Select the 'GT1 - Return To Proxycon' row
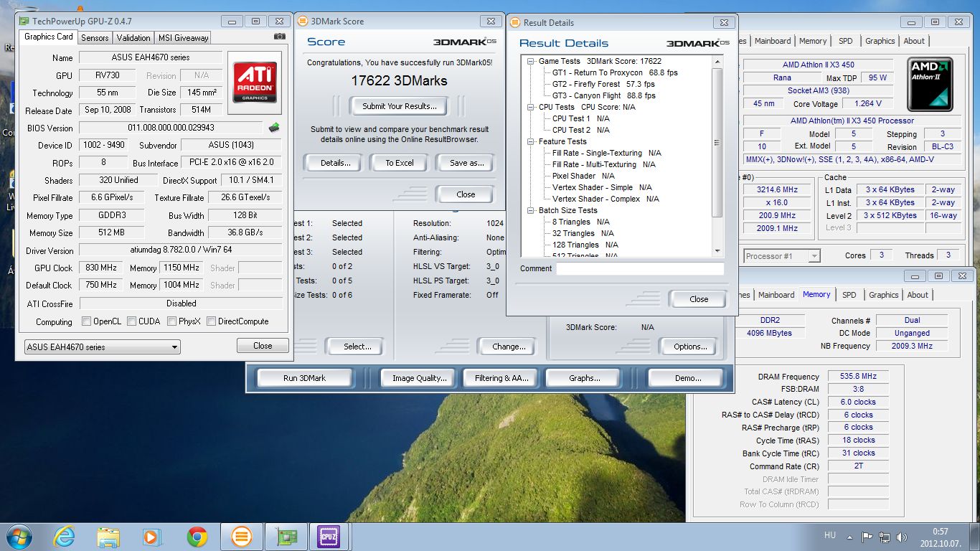Screen dimensions: 980x551 pos(615,72)
